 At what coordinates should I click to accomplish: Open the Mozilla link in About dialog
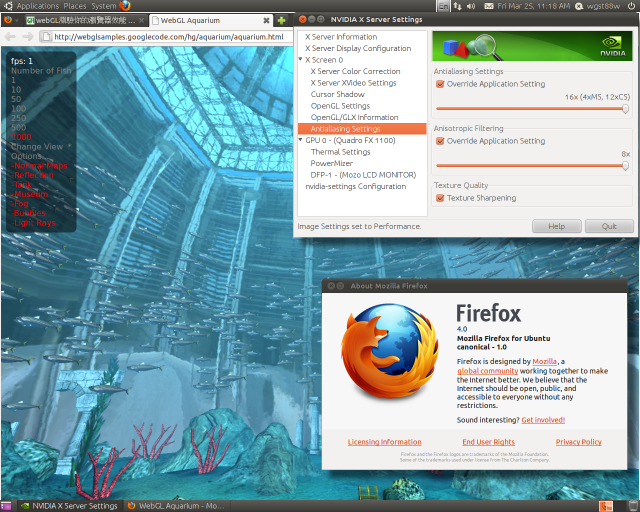click(x=544, y=361)
